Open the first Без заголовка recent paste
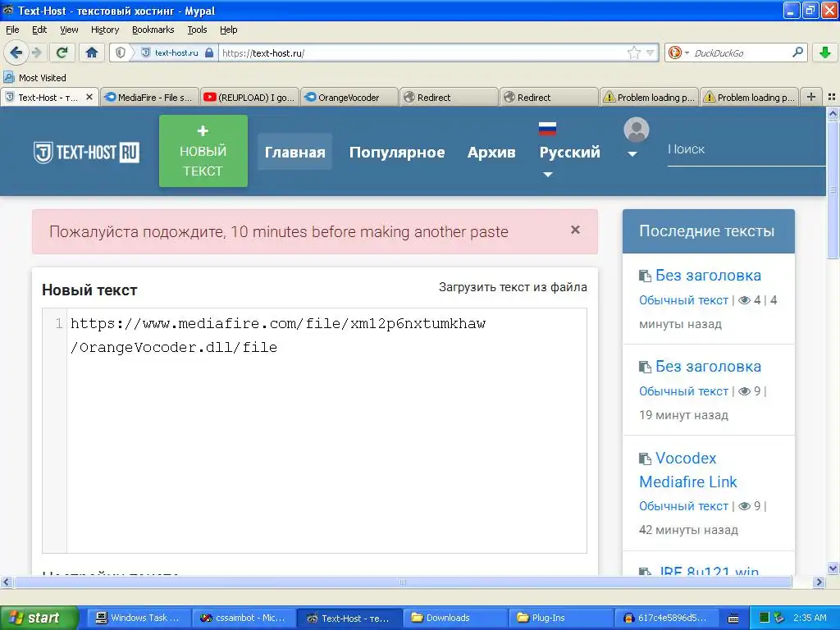The height and width of the screenshot is (630, 840). (708, 276)
